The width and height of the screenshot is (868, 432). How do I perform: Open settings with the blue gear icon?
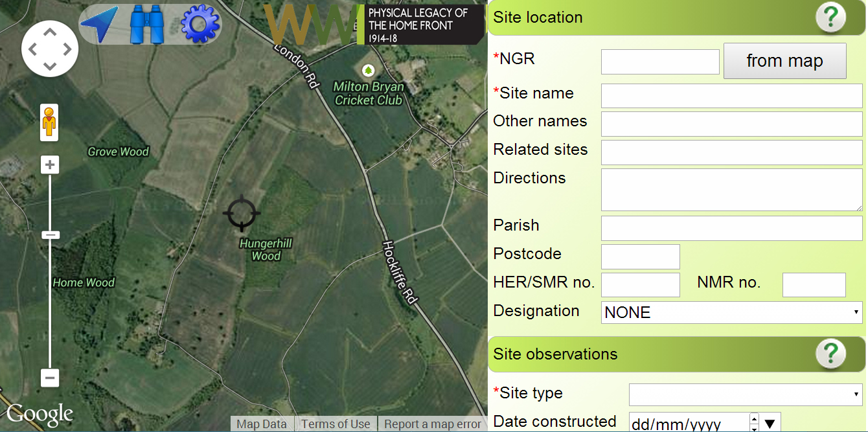coord(201,24)
